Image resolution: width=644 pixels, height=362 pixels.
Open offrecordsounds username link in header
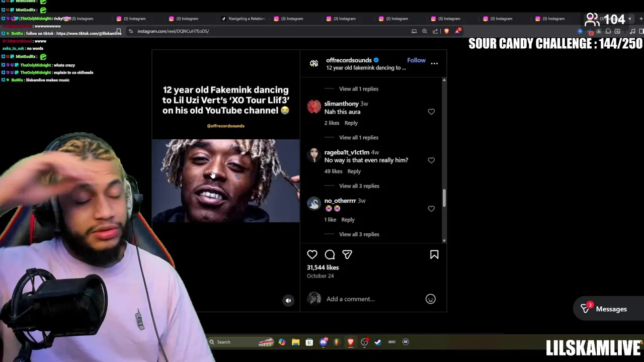coord(349,60)
